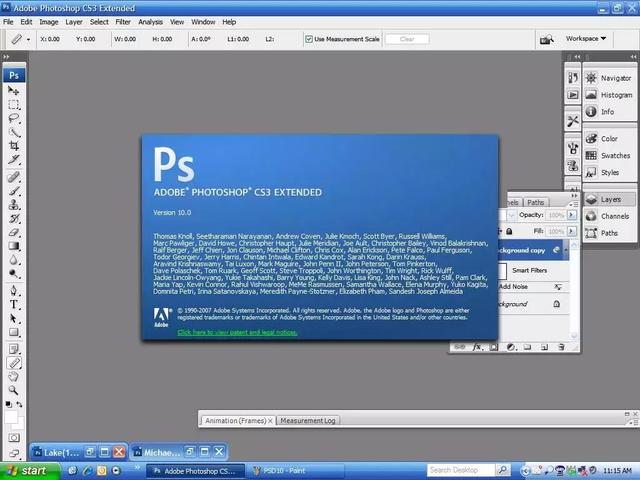
Task: Pick the Horizontal Type tool
Action: 14,304
